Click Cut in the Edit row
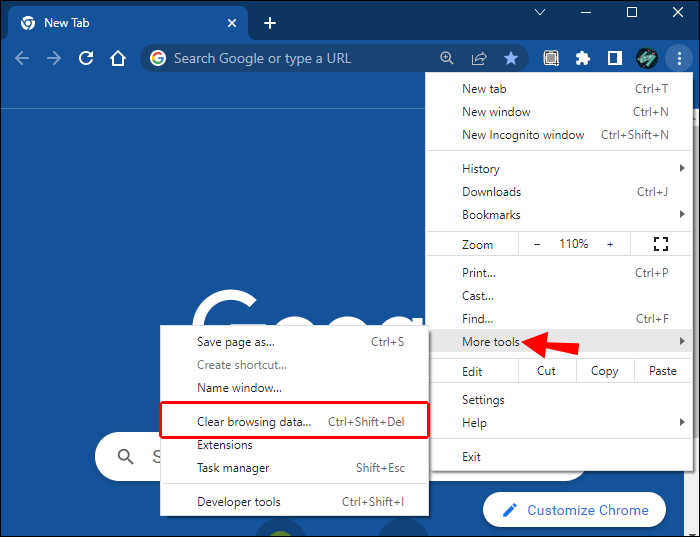This screenshot has height=537, width=700. (x=546, y=371)
